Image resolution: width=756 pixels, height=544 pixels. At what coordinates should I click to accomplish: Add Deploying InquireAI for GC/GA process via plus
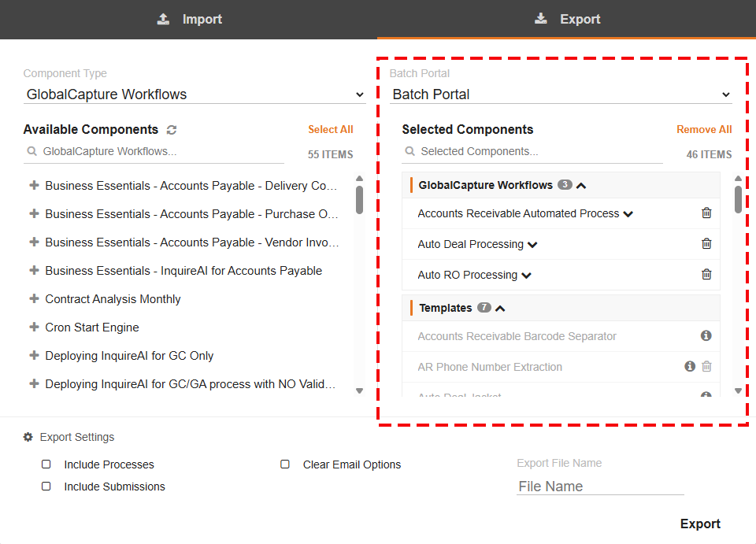(x=34, y=384)
